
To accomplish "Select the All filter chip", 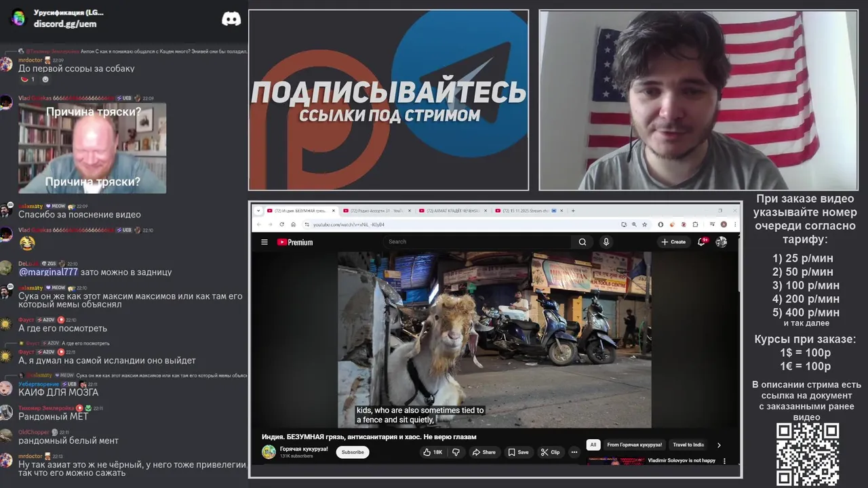I will pyautogui.click(x=593, y=445).
